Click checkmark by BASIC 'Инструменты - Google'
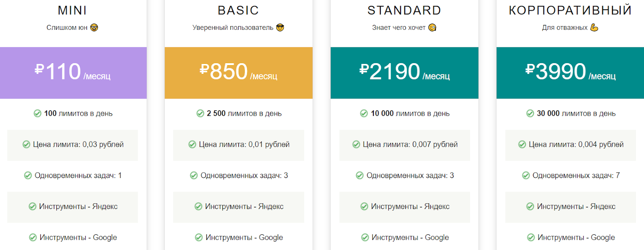This screenshot has height=250, width=644. click(199, 237)
